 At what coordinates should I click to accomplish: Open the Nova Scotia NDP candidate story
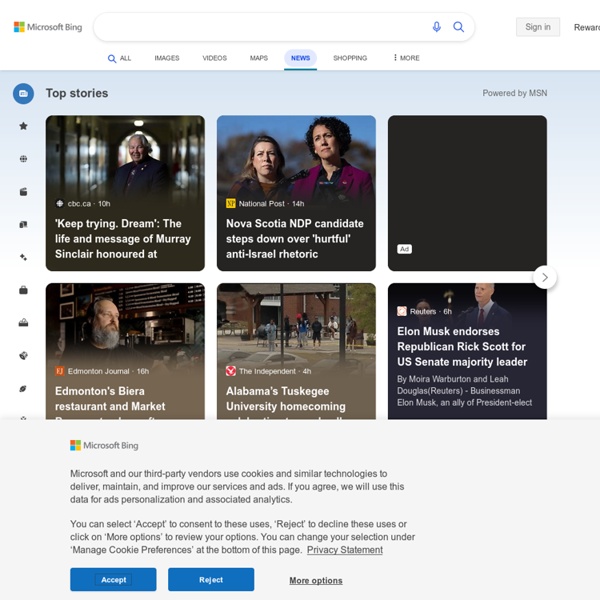tap(296, 193)
